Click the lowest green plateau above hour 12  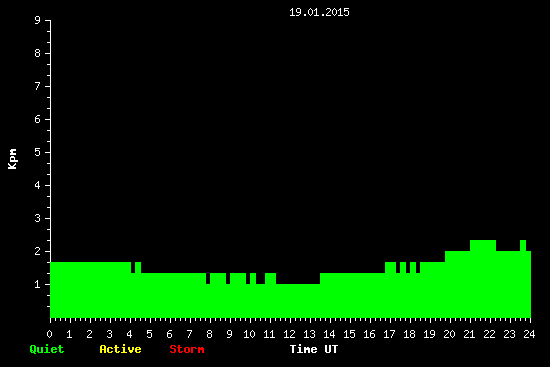point(298,301)
